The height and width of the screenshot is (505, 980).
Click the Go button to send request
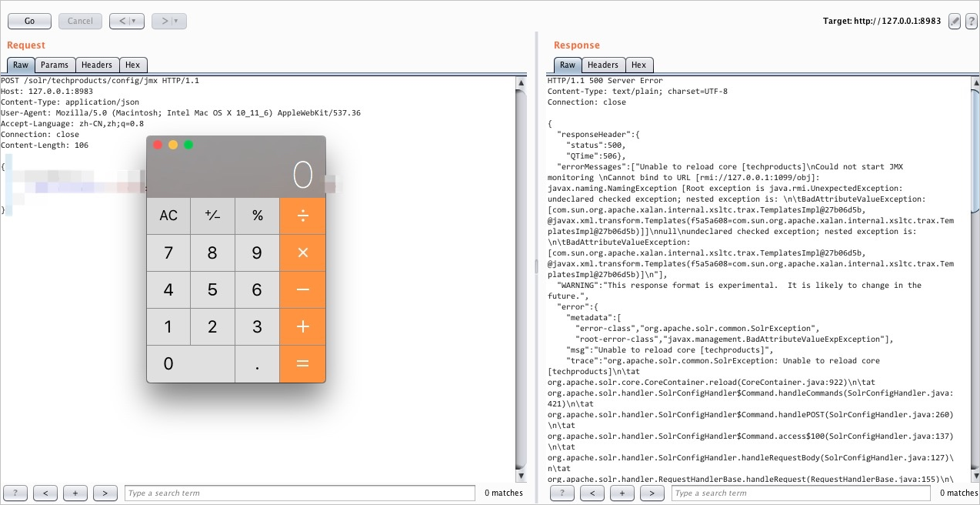pyautogui.click(x=29, y=21)
